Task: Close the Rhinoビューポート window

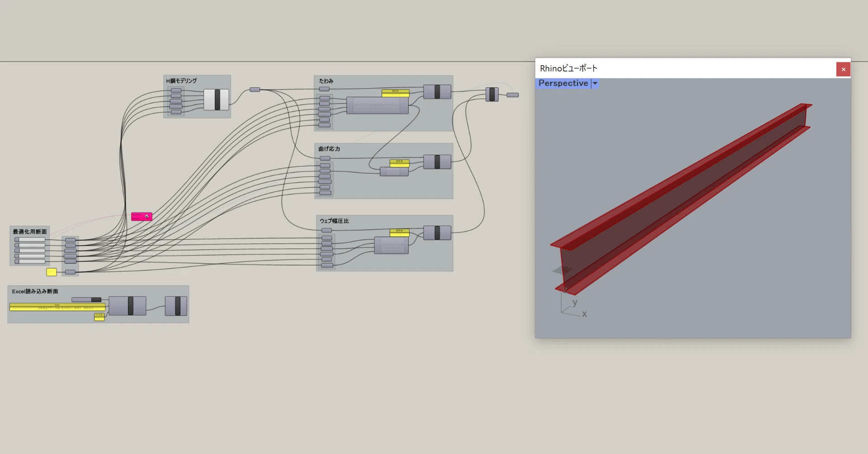Action: coord(843,69)
